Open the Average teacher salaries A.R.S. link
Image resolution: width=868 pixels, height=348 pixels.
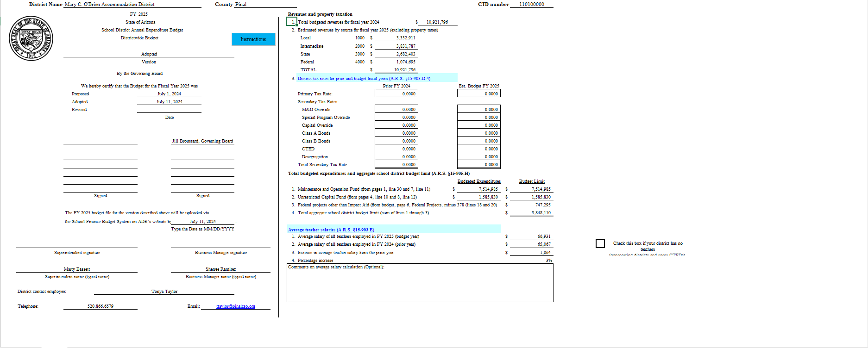click(331, 230)
